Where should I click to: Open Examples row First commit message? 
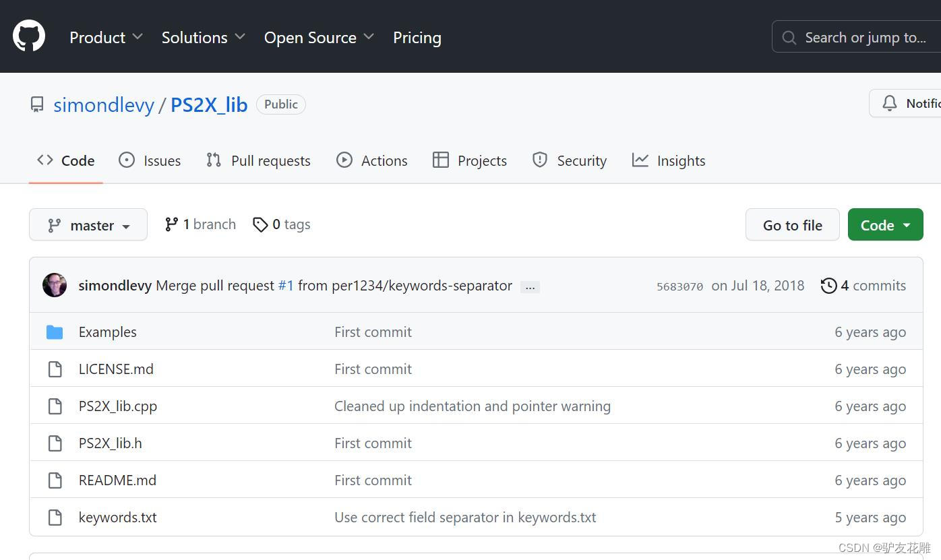click(x=373, y=332)
